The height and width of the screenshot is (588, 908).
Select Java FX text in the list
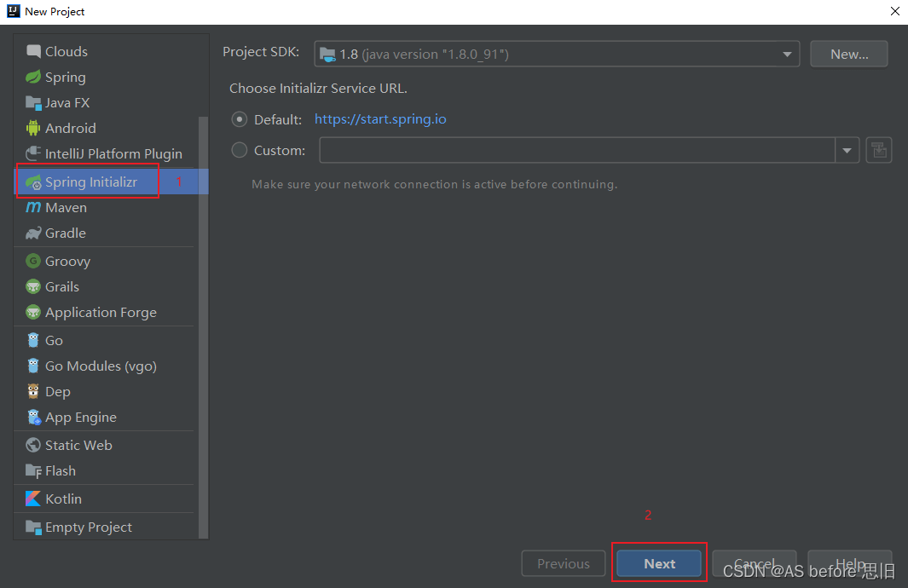click(67, 102)
